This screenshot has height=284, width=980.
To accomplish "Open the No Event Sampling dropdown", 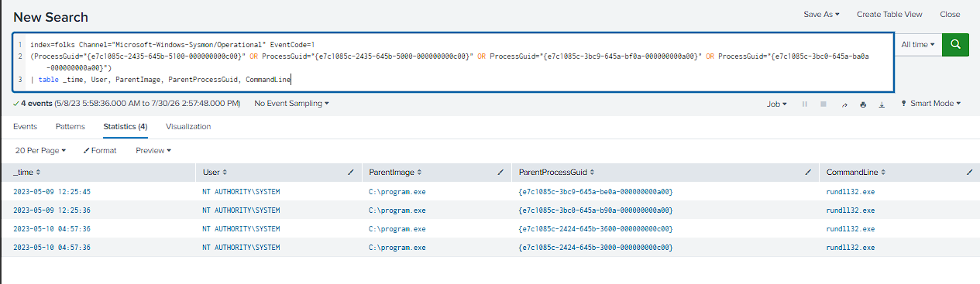I will [x=291, y=103].
